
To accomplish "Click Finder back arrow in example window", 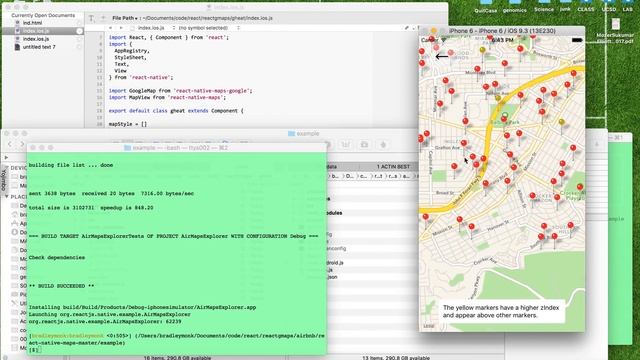I will [x=10, y=144].
